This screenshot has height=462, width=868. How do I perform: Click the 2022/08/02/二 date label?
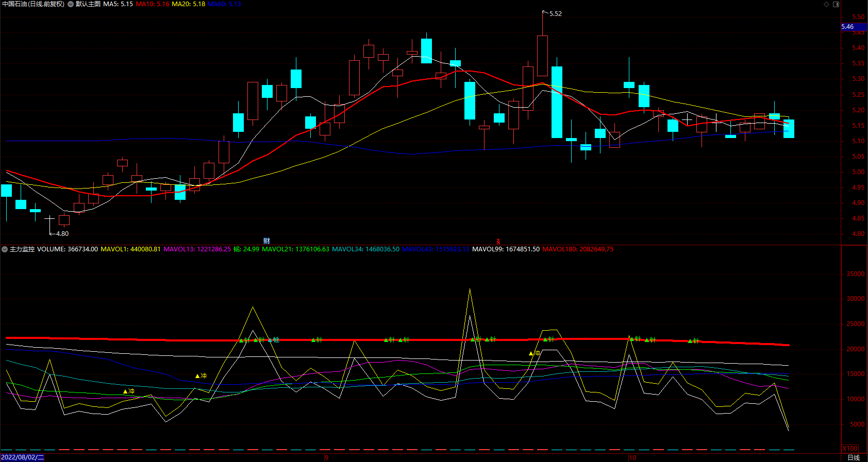click(x=22, y=457)
